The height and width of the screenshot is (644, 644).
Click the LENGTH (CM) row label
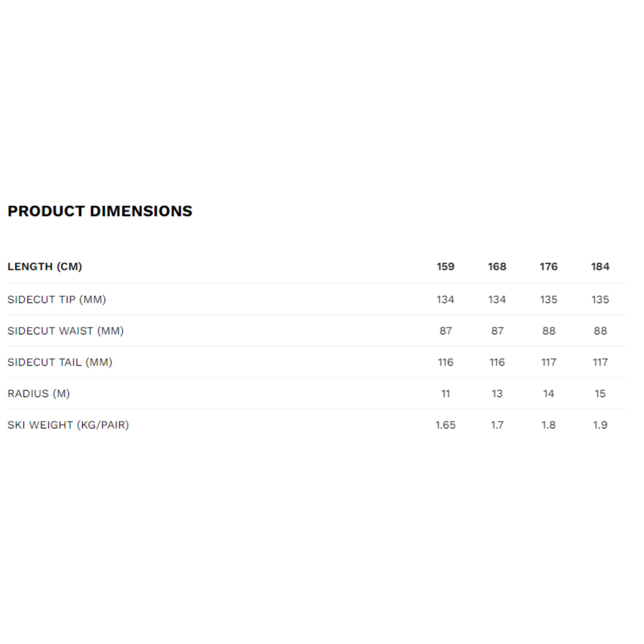(45, 267)
